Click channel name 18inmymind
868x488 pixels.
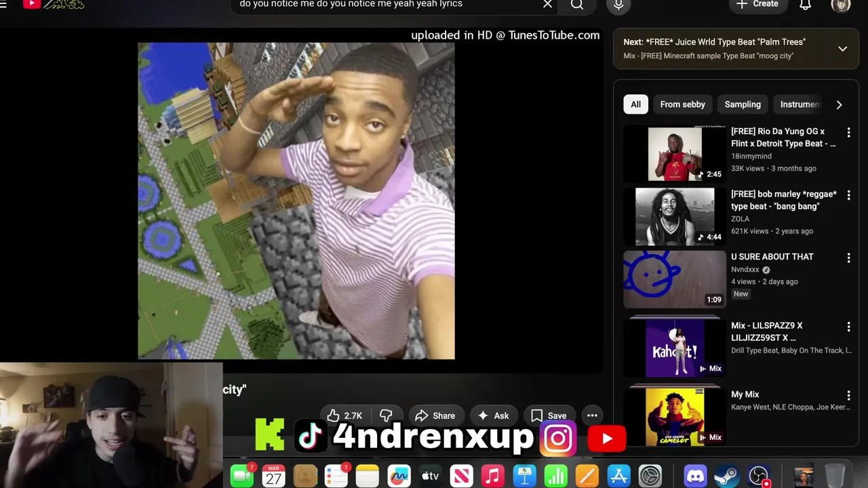tap(751, 156)
